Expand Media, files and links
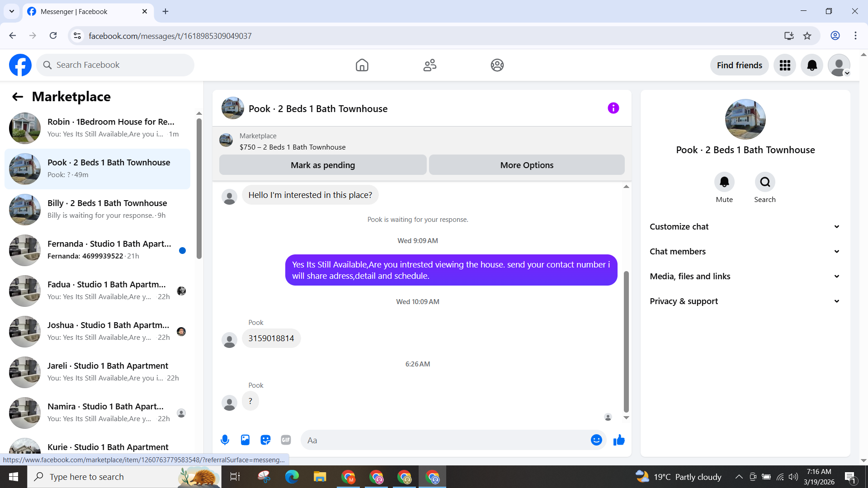The image size is (868, 488). [x=745, y=276]
